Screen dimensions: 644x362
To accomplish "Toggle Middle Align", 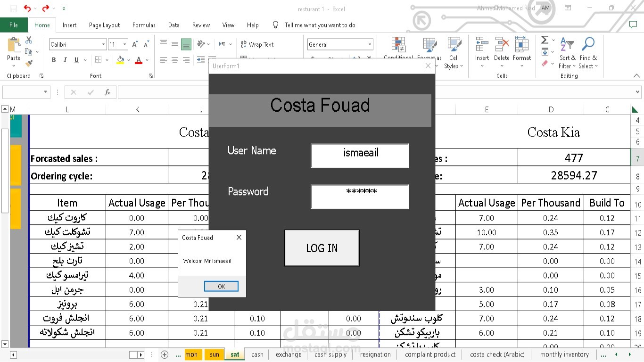I will coord(175,44).
